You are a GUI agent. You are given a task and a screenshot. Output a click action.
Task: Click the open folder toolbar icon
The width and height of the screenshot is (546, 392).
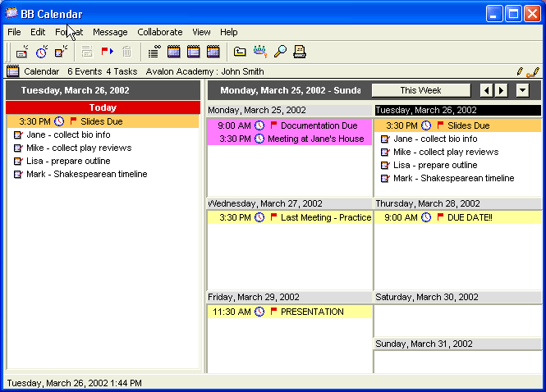tap(240, 52)
